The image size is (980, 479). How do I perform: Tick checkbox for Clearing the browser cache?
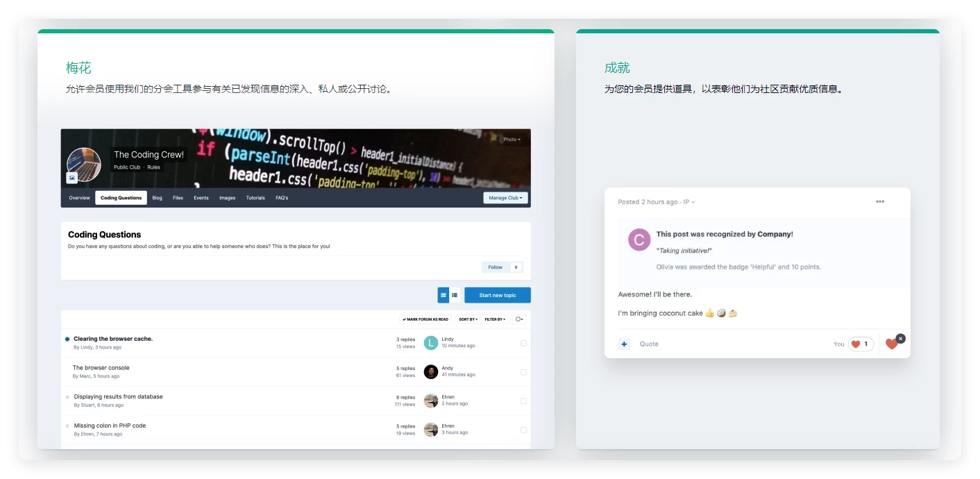(523, 343)
